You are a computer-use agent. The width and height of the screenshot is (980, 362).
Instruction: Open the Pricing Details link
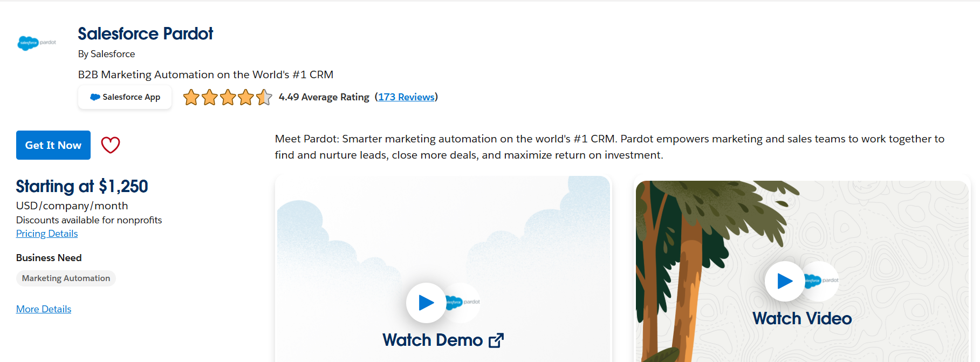47,234
